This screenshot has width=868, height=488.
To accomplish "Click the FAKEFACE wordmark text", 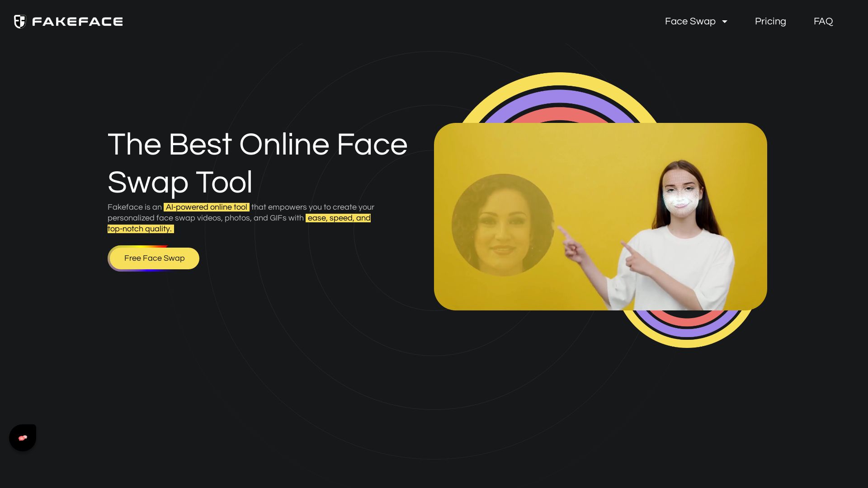I will [x=77, y=22].
